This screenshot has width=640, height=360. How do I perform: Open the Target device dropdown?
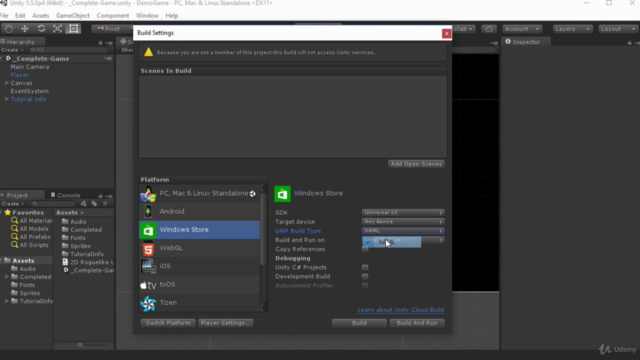(403, 222)
